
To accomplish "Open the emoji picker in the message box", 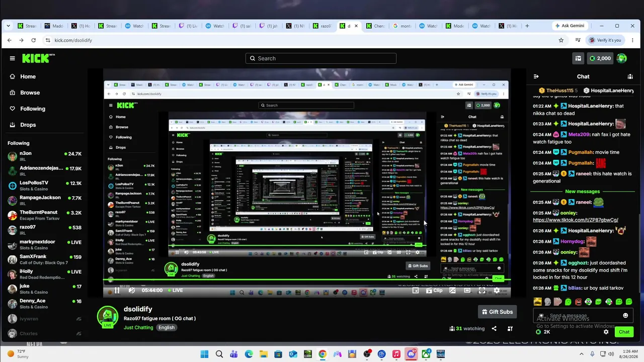I will coord(625,316).
